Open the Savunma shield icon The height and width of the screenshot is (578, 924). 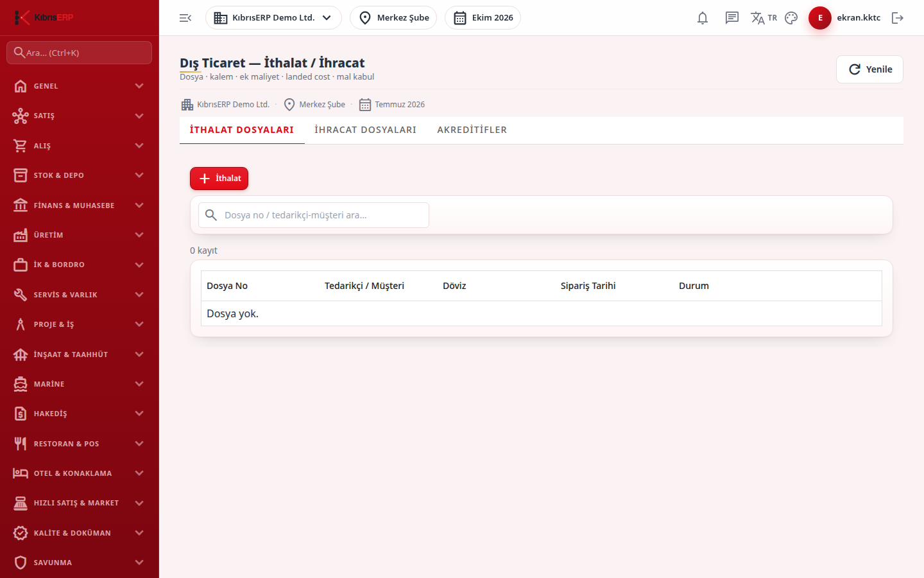21,563
